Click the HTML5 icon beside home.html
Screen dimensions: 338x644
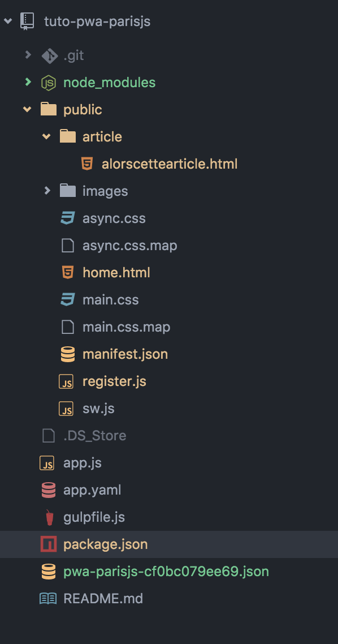tap(67, 272)
